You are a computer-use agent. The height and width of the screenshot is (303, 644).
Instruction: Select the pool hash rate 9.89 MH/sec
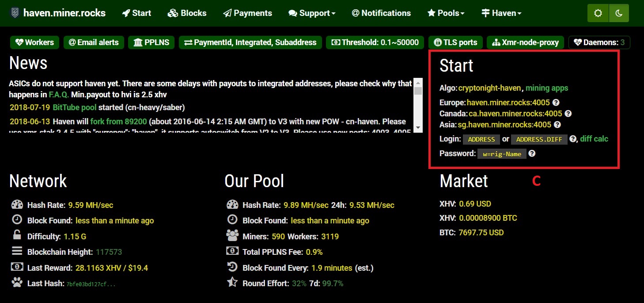pyautogui.click(x=306, y=205)
